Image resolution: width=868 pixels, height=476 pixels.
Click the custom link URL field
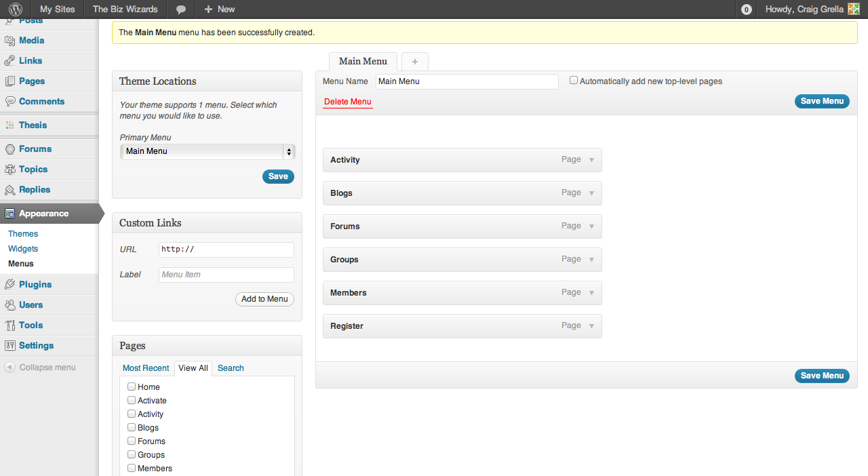pos(226,250)
